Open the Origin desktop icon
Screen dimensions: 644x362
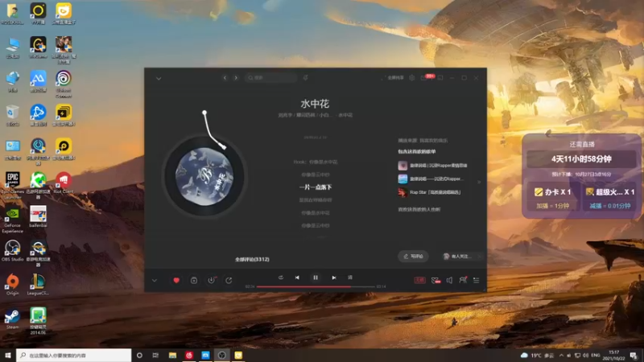tap(12, 285)
